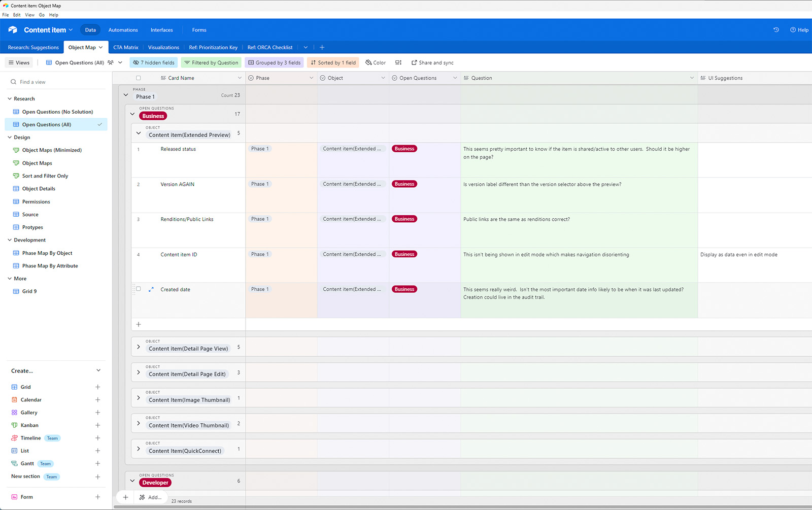Collapse the Content item(Extended Preview) group
Screen dimensions: 812x510
coord(139,133)
